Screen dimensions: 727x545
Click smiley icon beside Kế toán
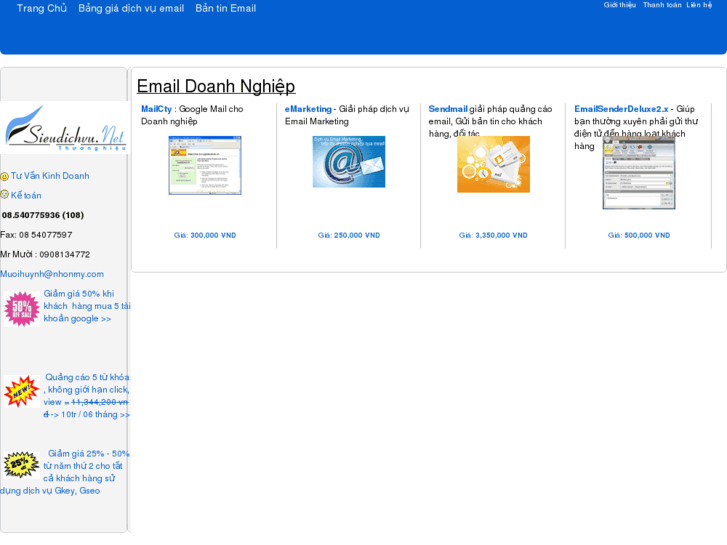point(5,195)
